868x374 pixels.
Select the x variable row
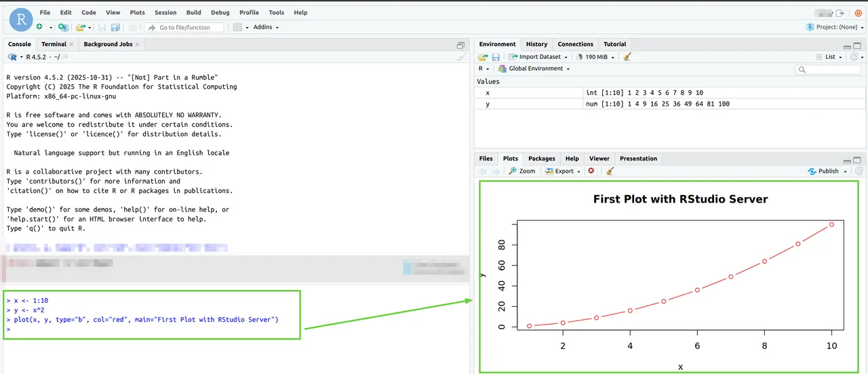pos(670,93)
